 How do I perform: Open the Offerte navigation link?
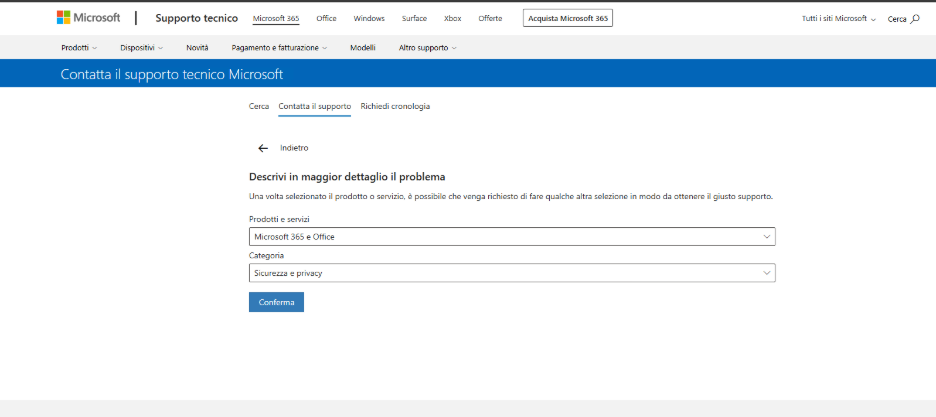[x=490, y=18]
